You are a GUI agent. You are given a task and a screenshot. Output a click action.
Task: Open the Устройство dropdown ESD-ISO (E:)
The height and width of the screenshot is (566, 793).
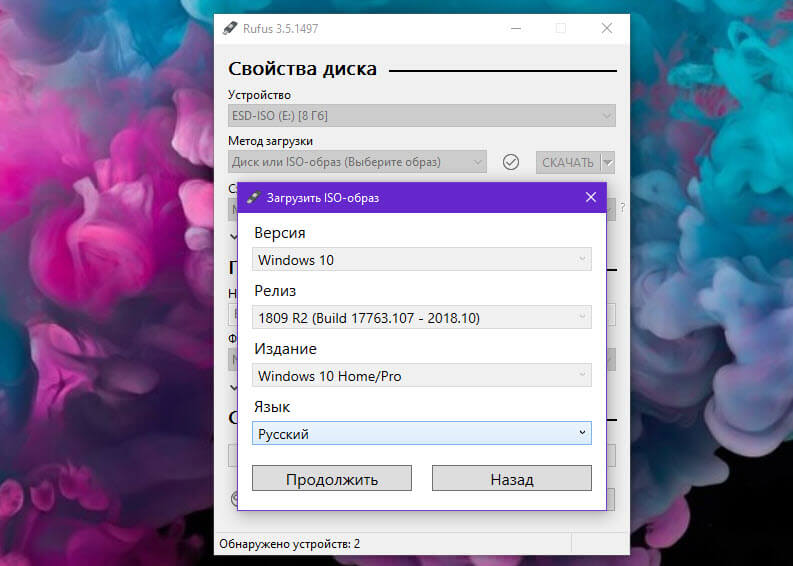pos(421,116)
